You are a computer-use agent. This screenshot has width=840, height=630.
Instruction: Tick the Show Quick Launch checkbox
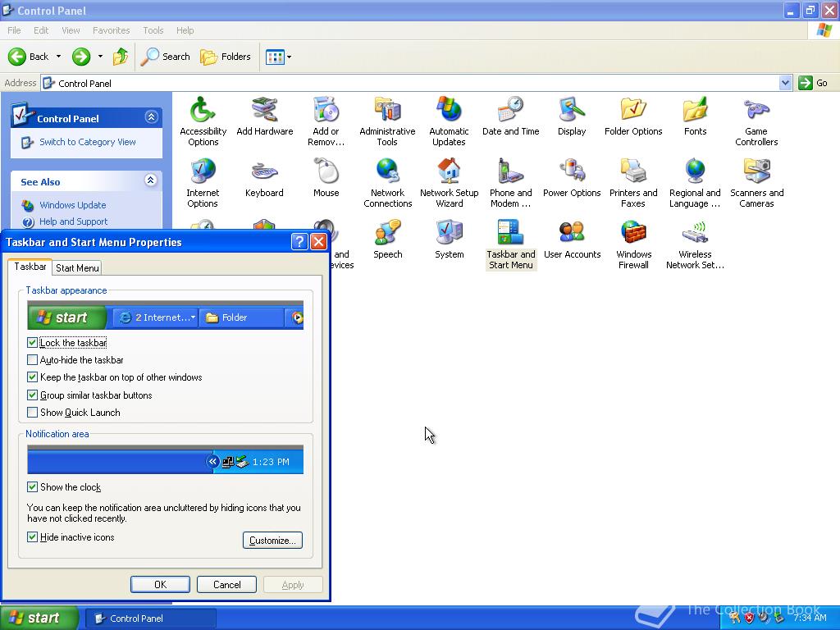pos(32,413)
